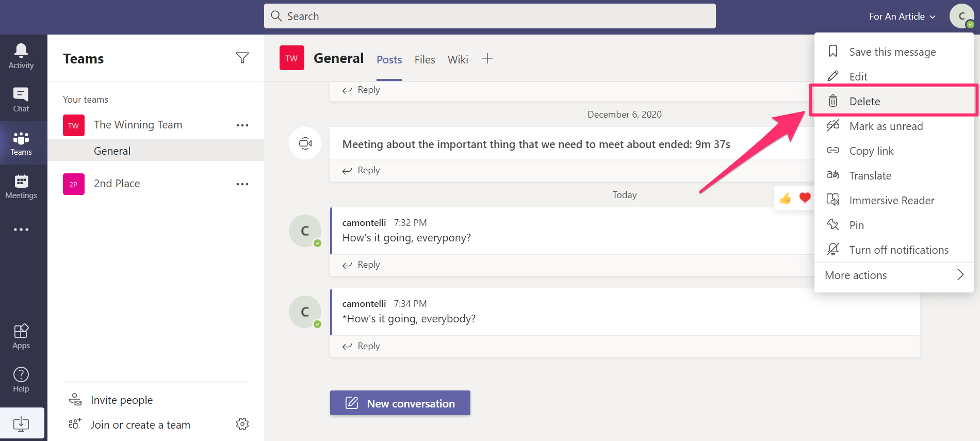The width and height of the screenshot is (980, 441).
Task: Click Invite people
Action: pos(111,400)
